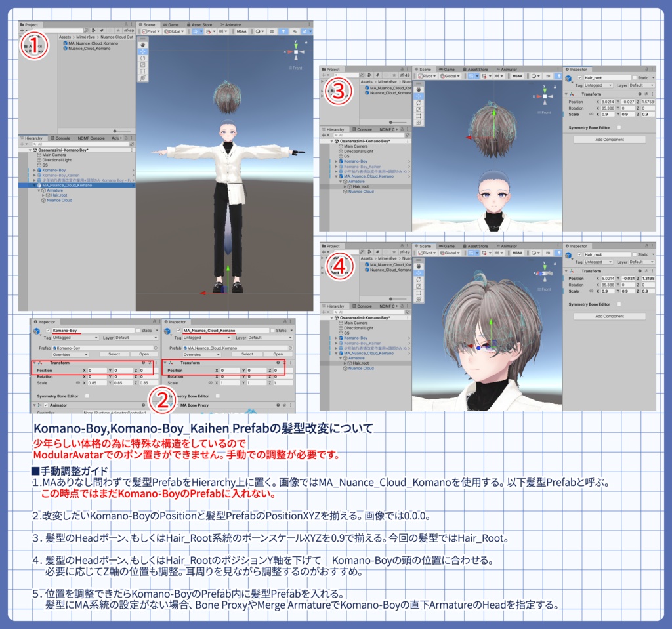The width and height of the screenshot is (672, 629).
Task: Click the Prefab object picker circle for Komano-Boy
Action: 156,348
